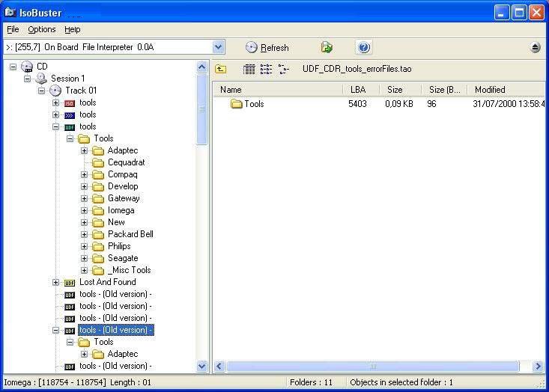This screenshot has width=549, height=392.
Task: Select the green UDF tools icon
Action: tap(70, 127)
